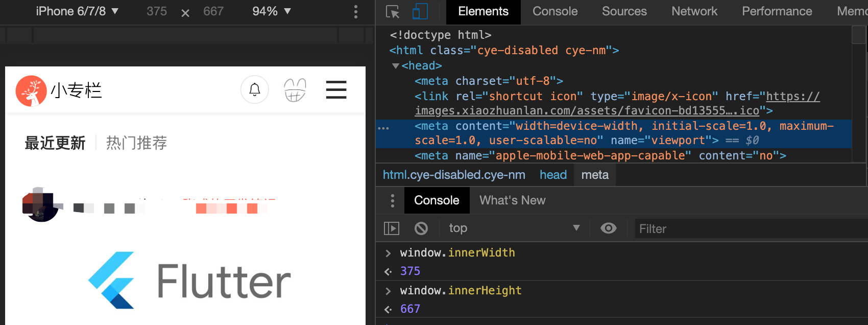Image resolution: width=868 pixels, height=325 pixels.
Task: Clear the console with the clear icon
Action: pos(421,228)
